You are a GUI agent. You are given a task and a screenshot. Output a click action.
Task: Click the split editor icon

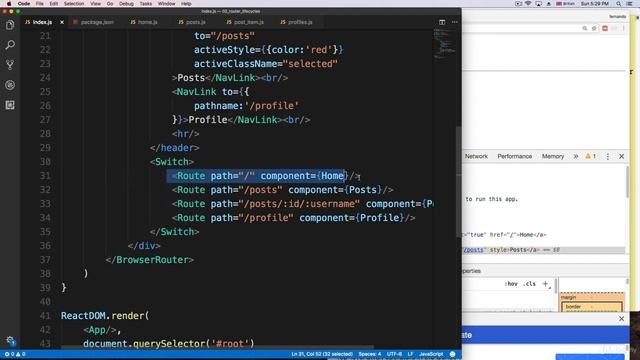coord(442,22)
